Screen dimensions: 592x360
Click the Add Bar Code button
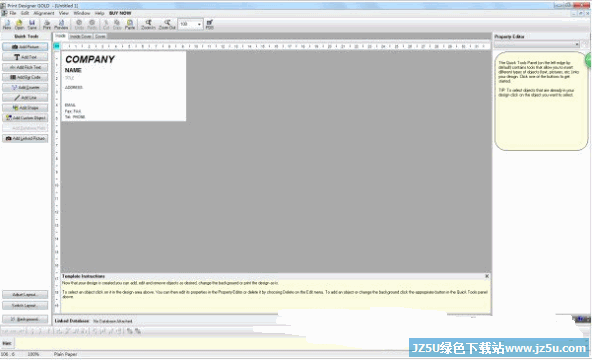pos(25,77)
